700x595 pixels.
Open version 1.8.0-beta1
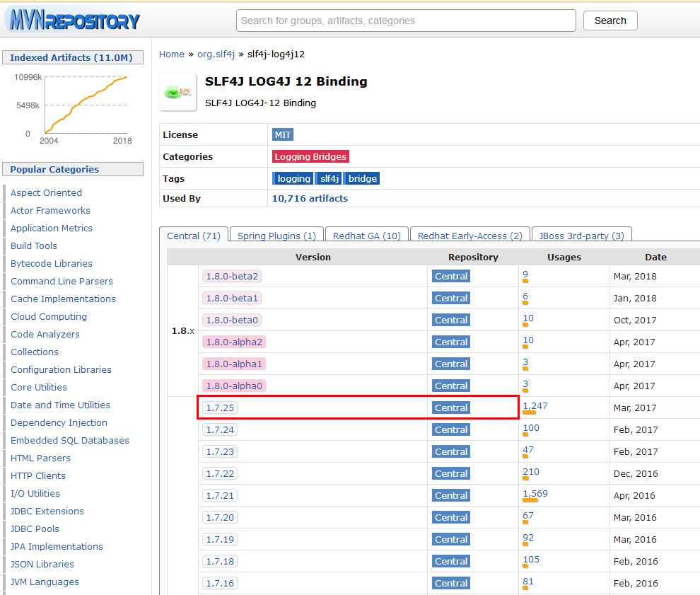[232, 298]
